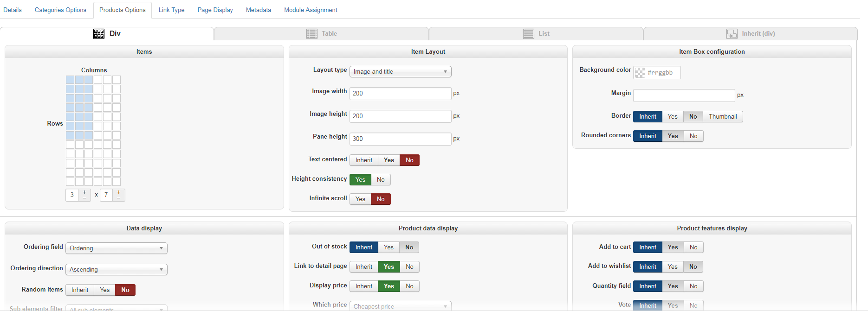Viewport: 868px width, 311px height.
Task: Enable Infinite scroll with Yes
Action: [360, 199]
